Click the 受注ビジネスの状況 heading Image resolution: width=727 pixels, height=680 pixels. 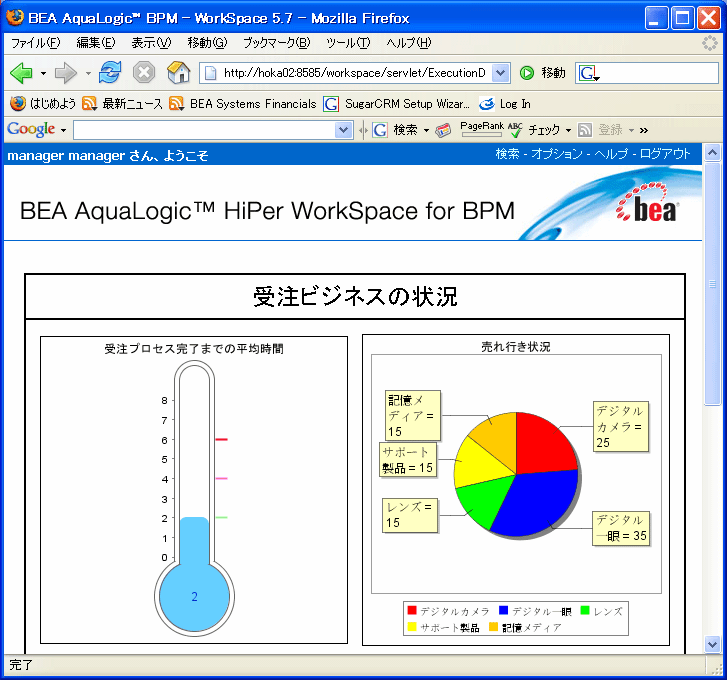point(355,297)
